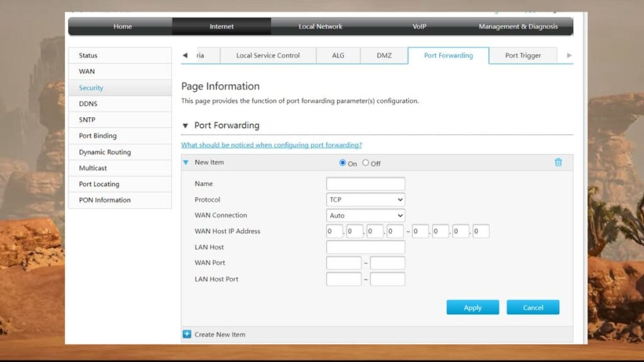Select DDNS in the left sidebar

88,104
